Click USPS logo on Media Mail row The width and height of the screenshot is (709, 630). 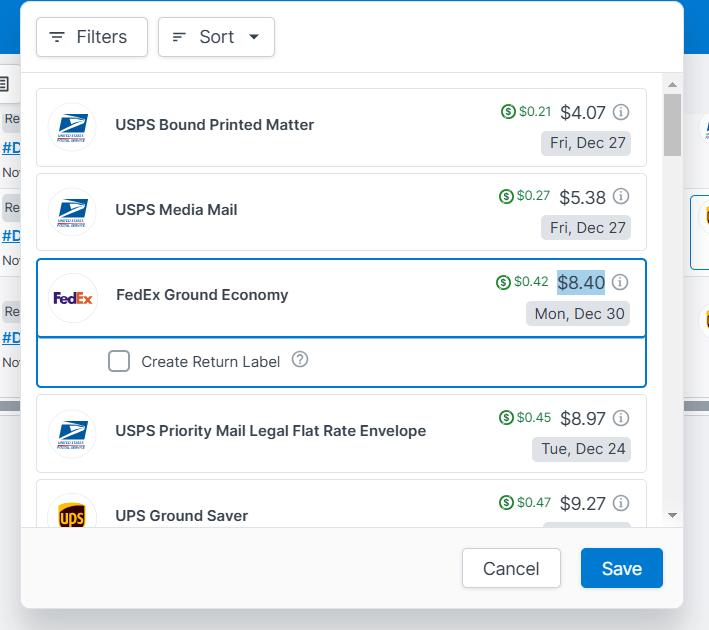click(72, 212)
